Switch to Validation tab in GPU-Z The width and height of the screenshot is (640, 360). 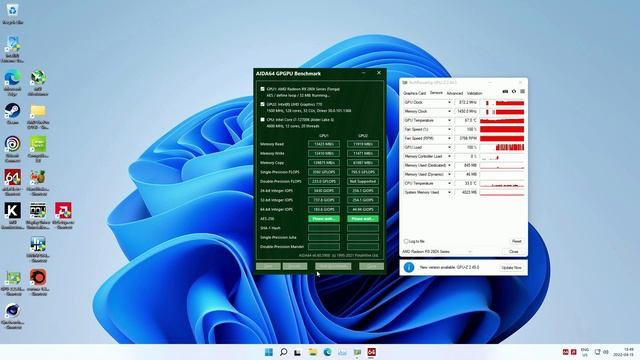point(474,93)
